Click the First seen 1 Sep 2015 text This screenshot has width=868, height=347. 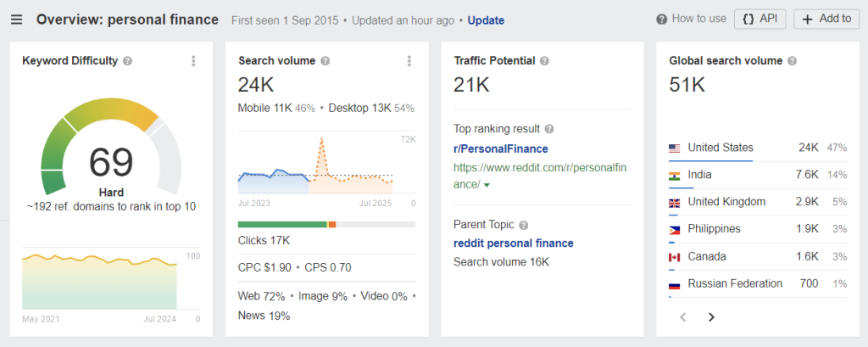(x=285, y=20)
